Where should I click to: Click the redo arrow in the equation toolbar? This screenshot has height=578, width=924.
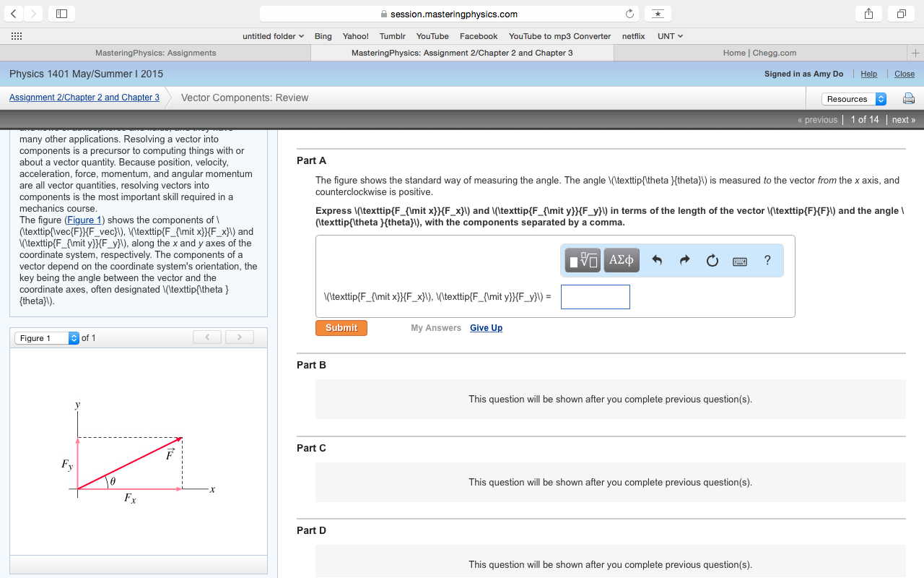coord(684,260)
